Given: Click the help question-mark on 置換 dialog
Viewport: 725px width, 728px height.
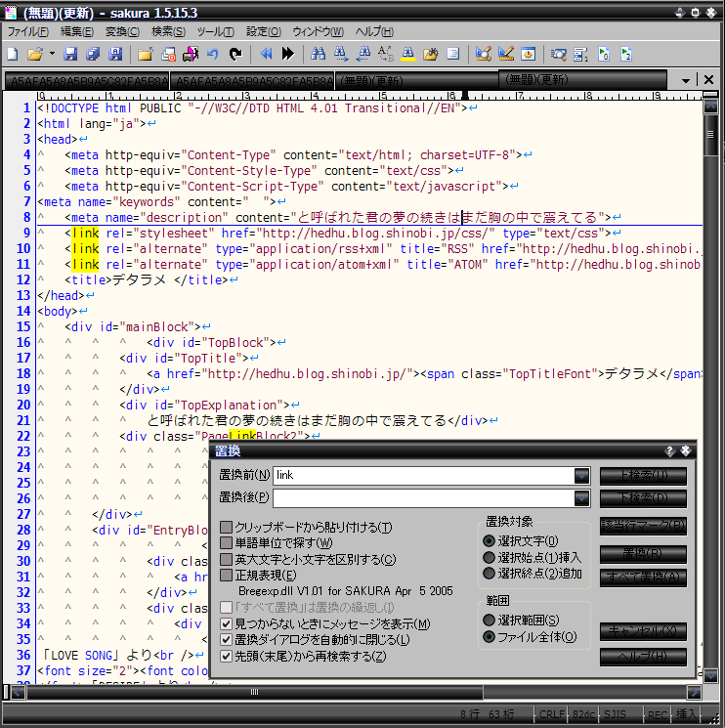Looking at the screenshot, I should [669, 450].
